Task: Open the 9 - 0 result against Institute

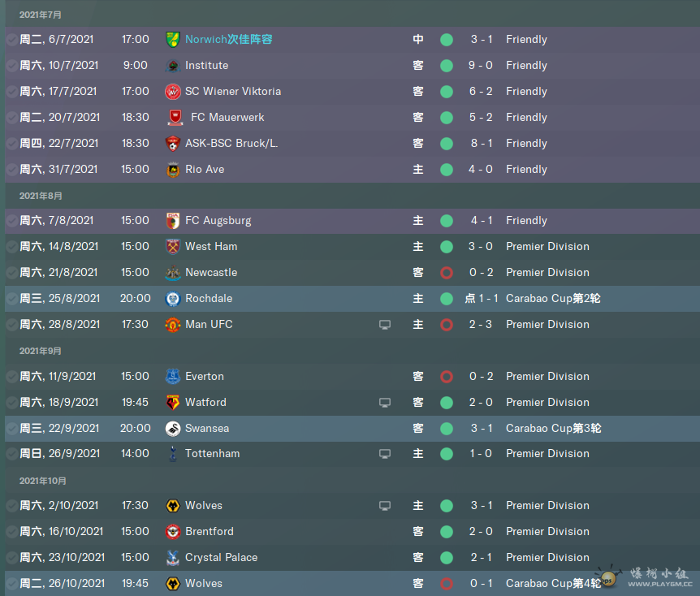Action: tap(481, 65)
